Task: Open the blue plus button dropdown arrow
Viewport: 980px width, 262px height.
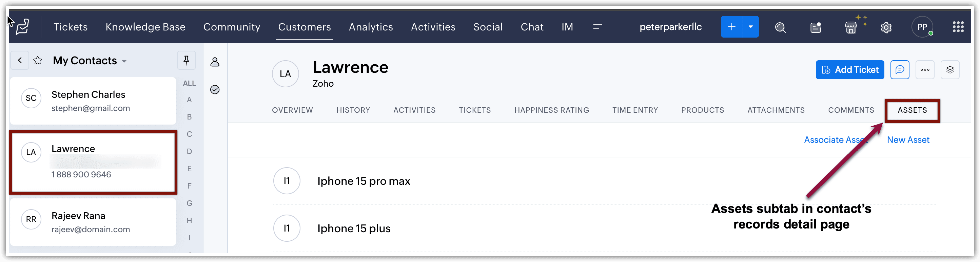Action: tap(750, 27)
